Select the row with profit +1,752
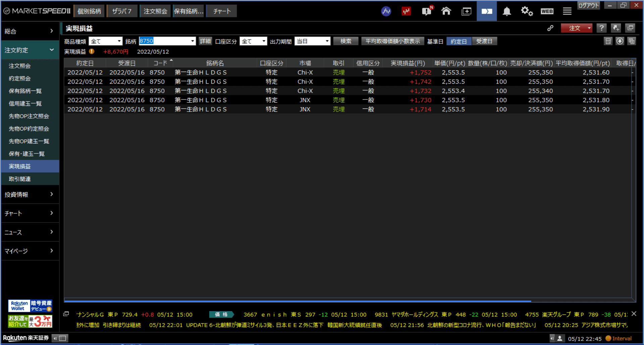Screen dimensions: 644x345 pyautogui.click(x=348, y=72)
